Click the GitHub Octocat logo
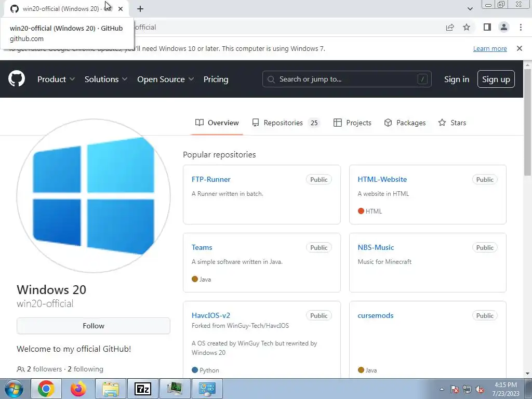Screen dimensions: 532x399 [x=17, y=79]
